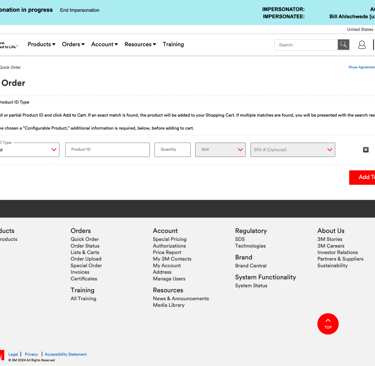Open My Account footer link

(x=167, y=266)
